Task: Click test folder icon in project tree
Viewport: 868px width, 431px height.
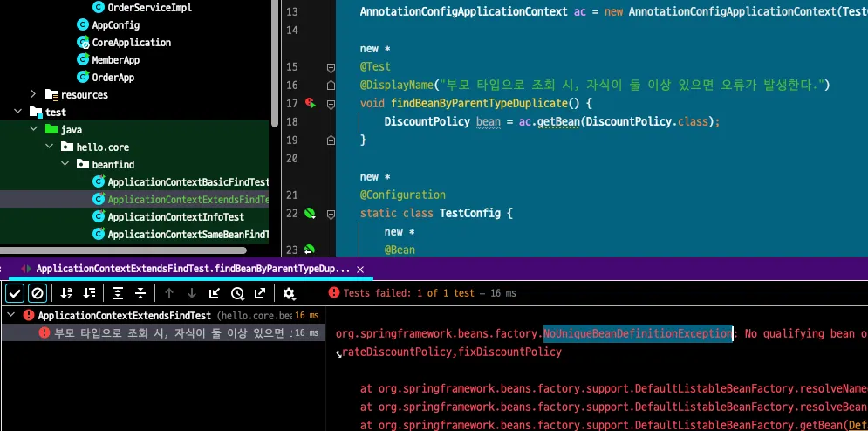Action: pos(36,113)
